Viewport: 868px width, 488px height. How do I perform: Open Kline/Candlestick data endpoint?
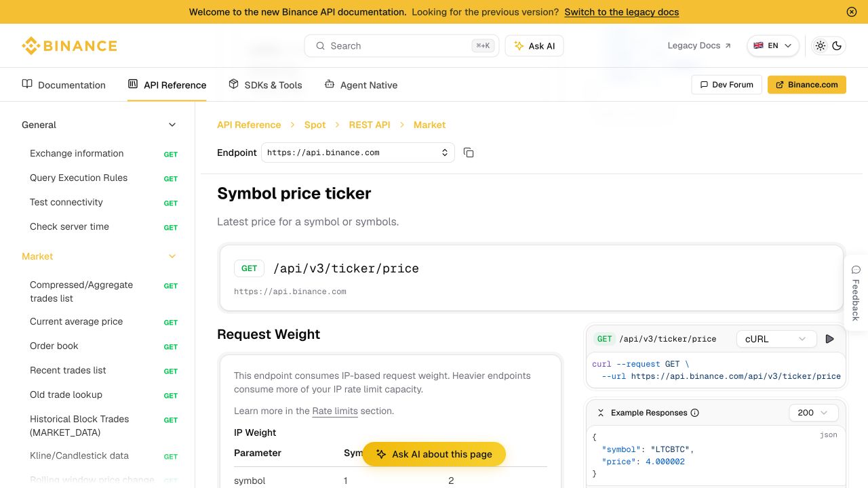[x=104, y=456]
